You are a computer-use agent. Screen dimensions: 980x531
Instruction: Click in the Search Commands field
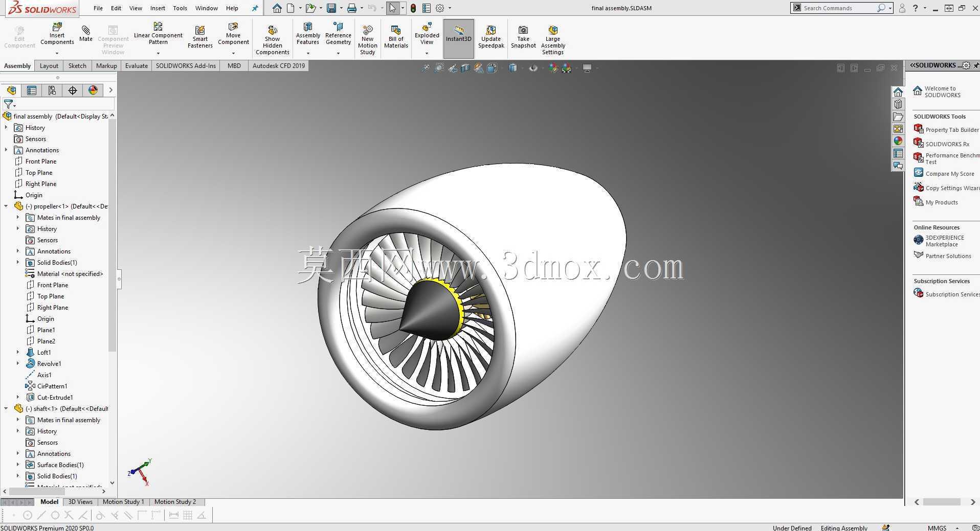pos(839,8)
